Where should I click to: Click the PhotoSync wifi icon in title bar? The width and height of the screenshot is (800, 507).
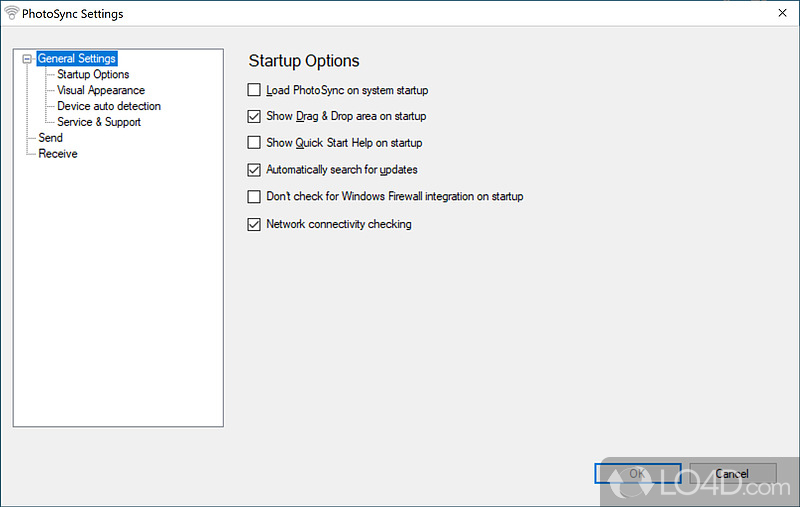[x=12, y=14]
